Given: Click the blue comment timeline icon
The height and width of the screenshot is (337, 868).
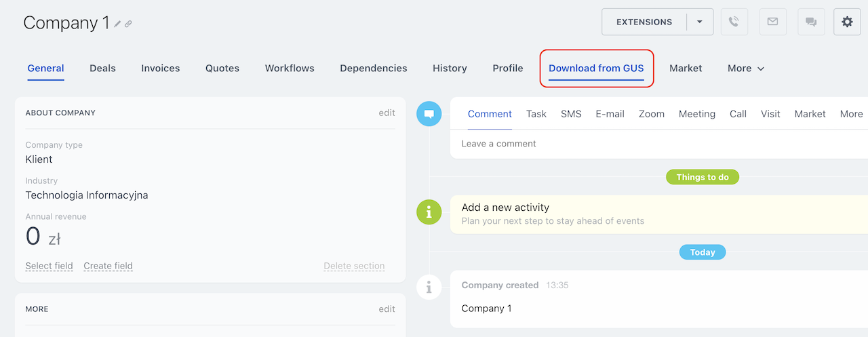Looking at the screenshot, I should coord(429,114).
